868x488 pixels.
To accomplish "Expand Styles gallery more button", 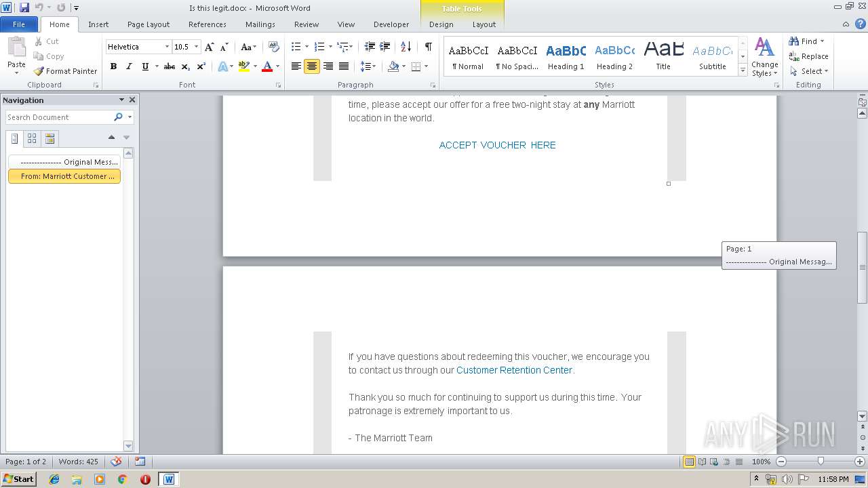I will tap(743, 70).
